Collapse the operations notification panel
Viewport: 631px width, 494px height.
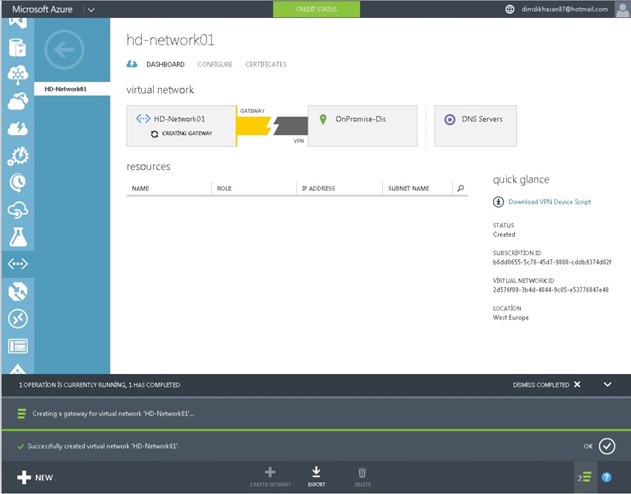607,385
